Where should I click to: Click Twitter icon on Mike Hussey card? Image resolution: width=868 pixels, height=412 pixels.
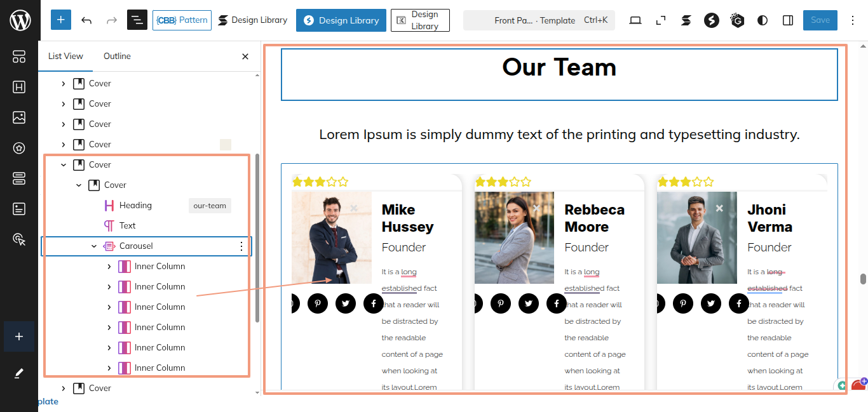[345, 303]
